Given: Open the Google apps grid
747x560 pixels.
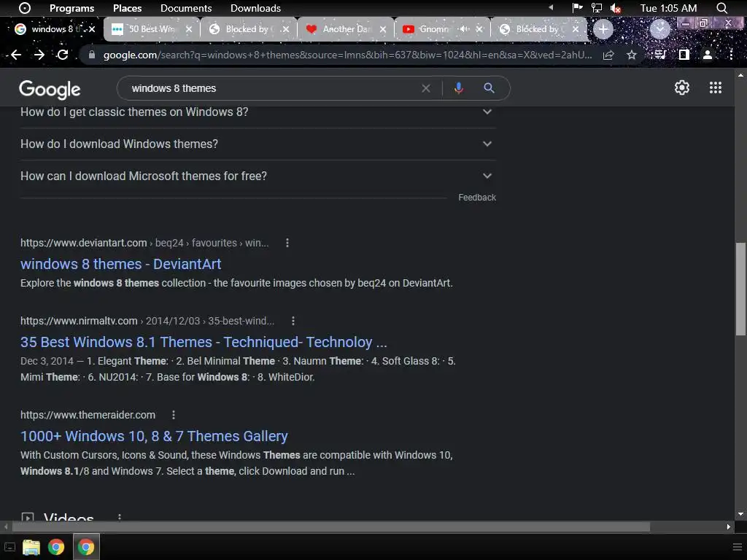Looking at the screenshot, I should click(x=715, y=87).
